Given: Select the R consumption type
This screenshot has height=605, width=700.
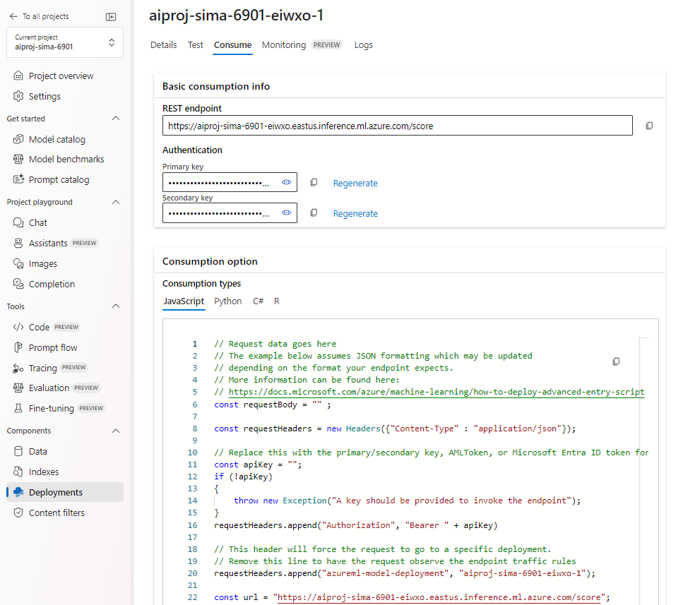Looking at the screenshot, I should (277, 301).
